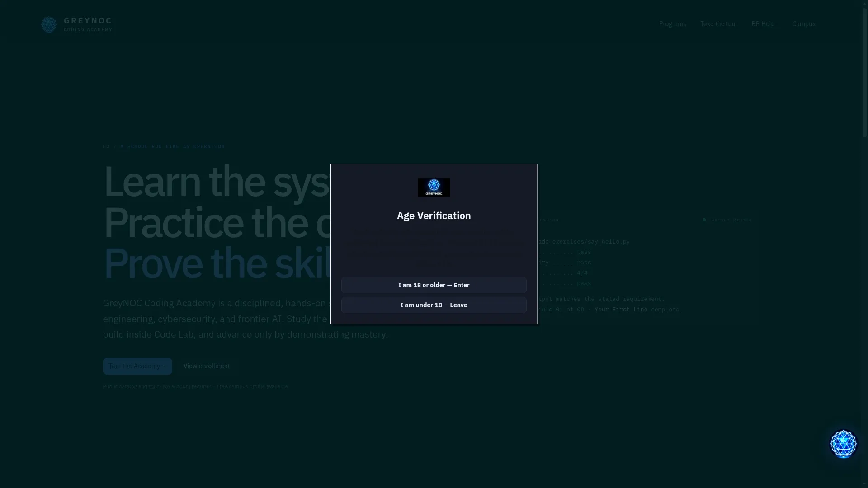Open the BB Help nav item
Screen dimensions: 868x488
pyautogui.click(x=763, y=24)
